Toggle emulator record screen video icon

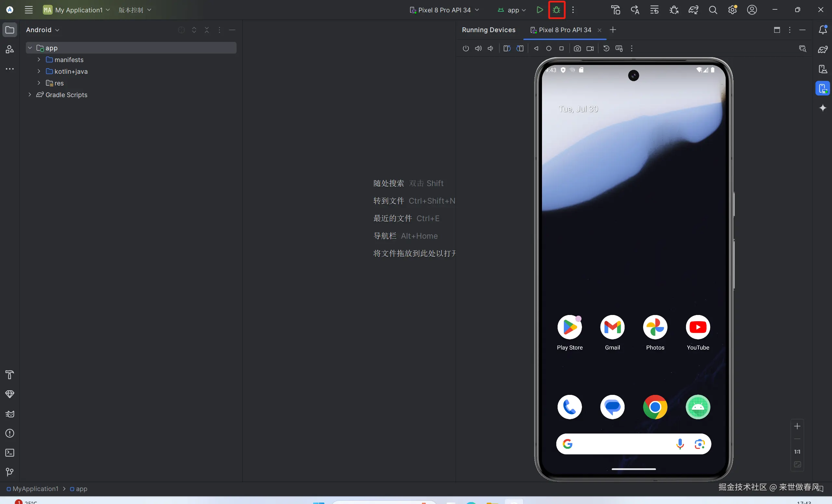click(590, 49)
